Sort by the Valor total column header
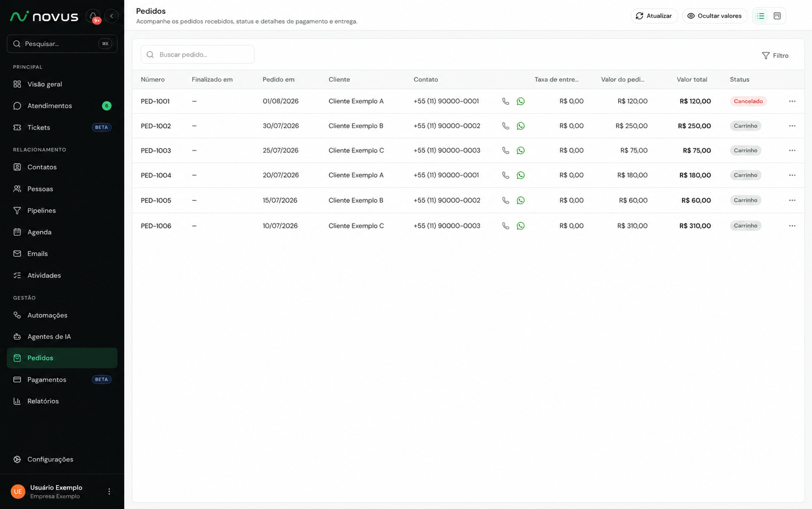 point(692,79)
